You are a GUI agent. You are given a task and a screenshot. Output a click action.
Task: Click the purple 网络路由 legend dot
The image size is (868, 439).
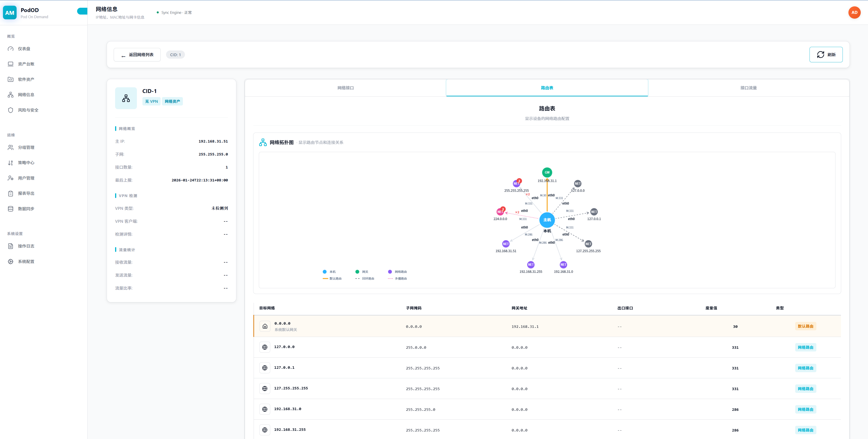(390, 272)
